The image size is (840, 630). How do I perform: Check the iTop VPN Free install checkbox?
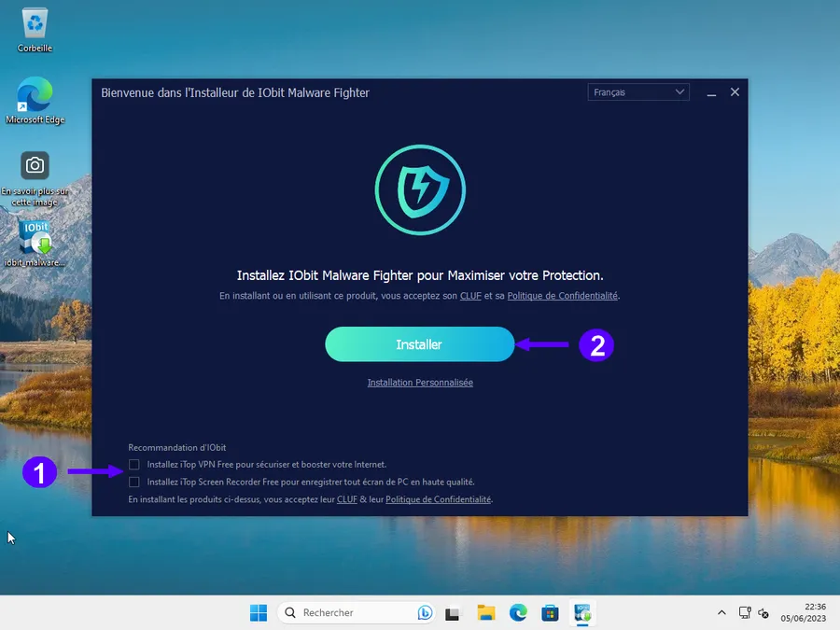coord(133,465)
